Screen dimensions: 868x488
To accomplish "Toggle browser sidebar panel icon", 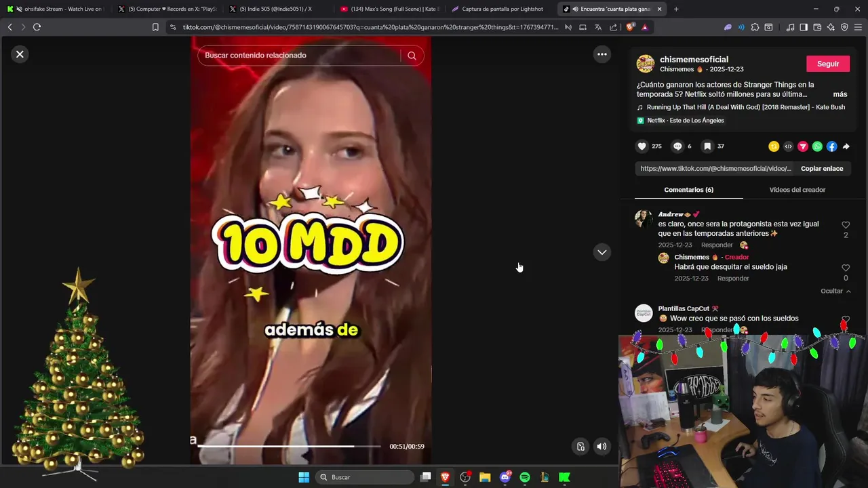I will point(804,27).
